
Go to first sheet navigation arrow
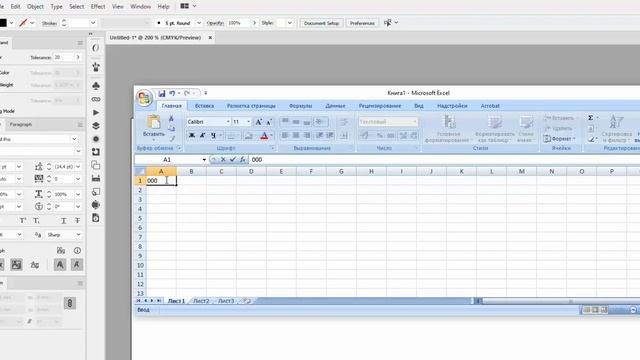(138, 301)
